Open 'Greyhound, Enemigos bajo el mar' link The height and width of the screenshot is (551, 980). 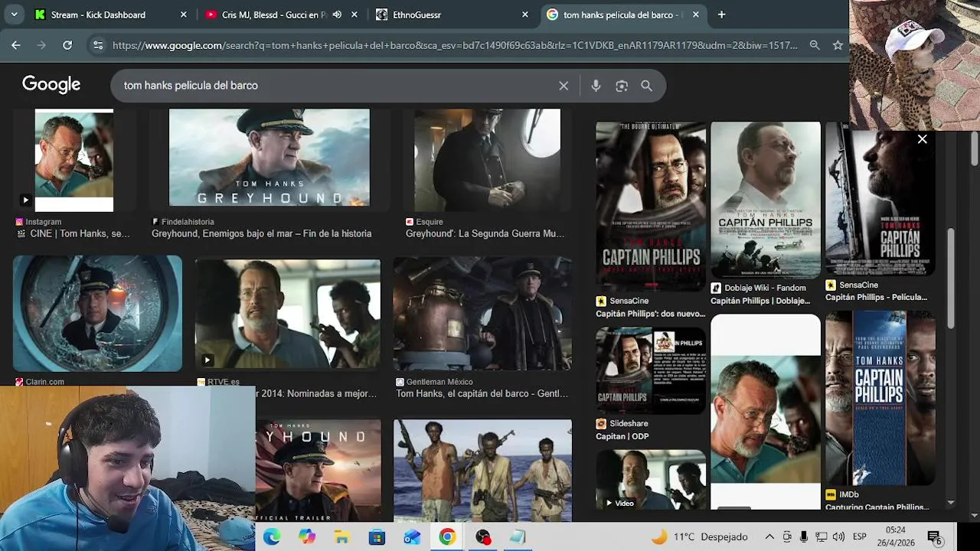(261, 234)
